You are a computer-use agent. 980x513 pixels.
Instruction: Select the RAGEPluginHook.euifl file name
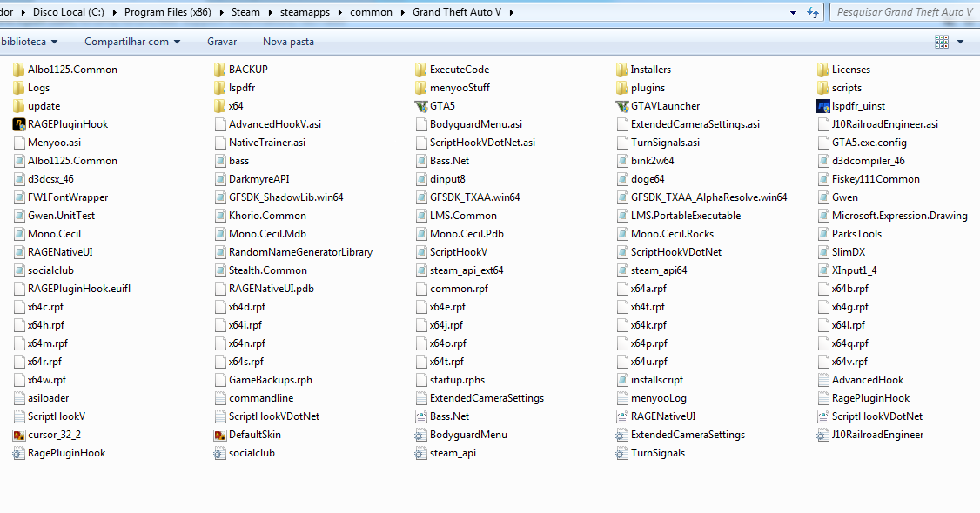pos(79,289)
